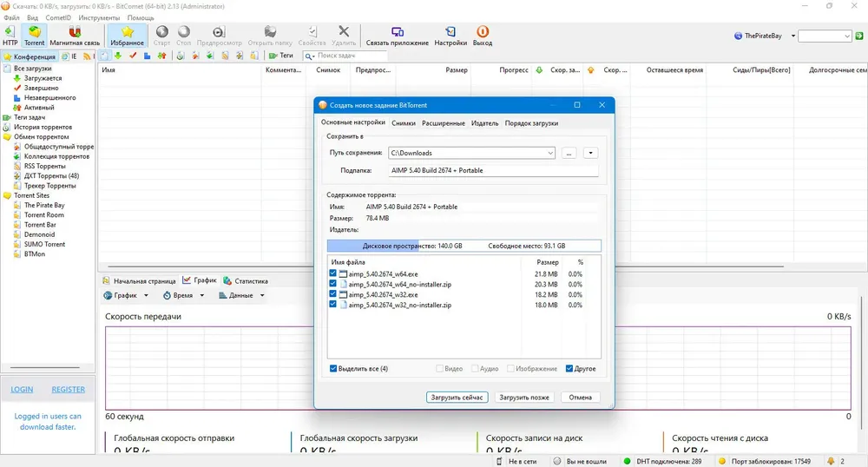This screenshot has width=868, height=467.
Task: Click the Теги tag button in filter toolbar
Action: point(281,56)
